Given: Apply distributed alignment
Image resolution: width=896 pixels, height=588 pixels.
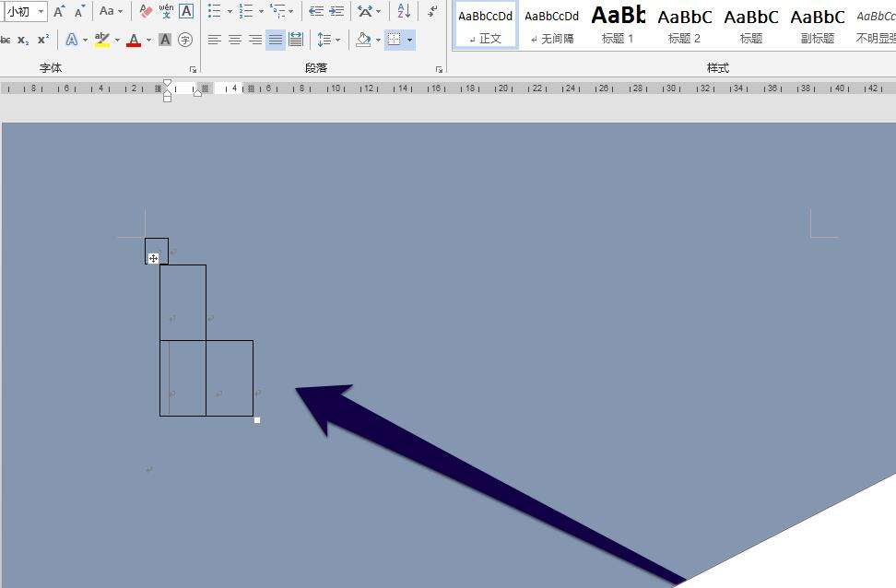Looking at the screenshot, I should pos(296,40).
